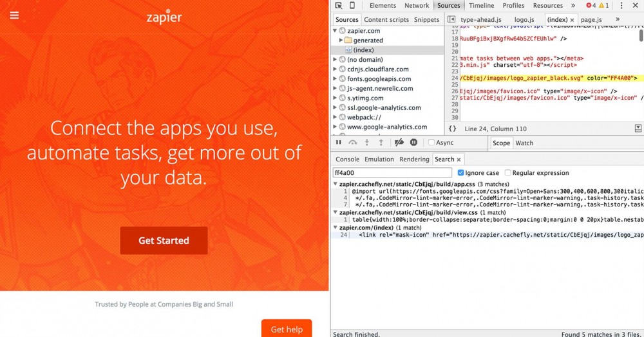
Task: Focus the search field containing ff4a00
Action: tap(392, 172)
